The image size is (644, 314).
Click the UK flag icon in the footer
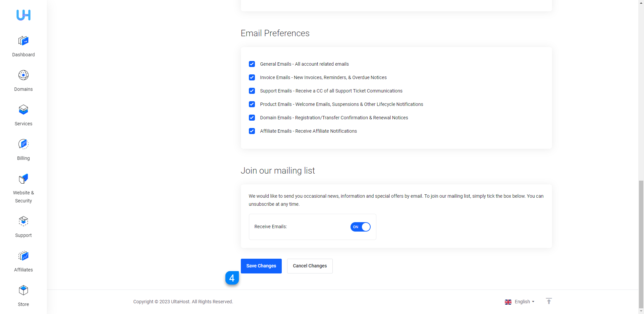[508, 302]
